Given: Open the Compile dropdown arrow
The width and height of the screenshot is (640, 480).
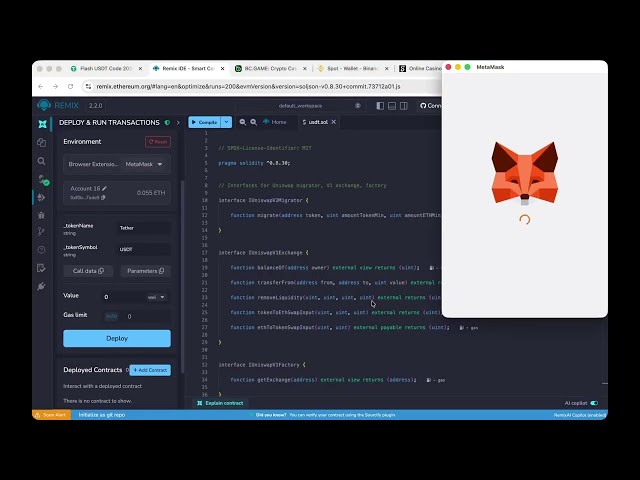Looking at the screenshot, I should tap(227, 122).
